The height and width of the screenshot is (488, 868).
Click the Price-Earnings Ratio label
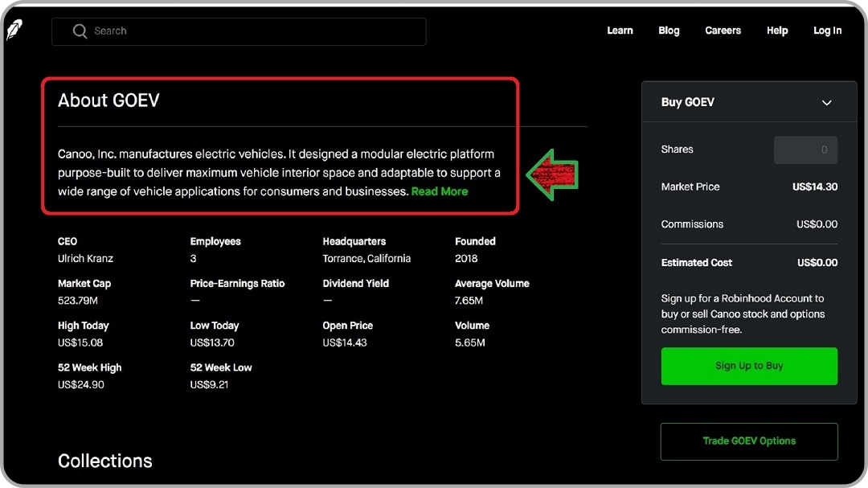[237, 284]
